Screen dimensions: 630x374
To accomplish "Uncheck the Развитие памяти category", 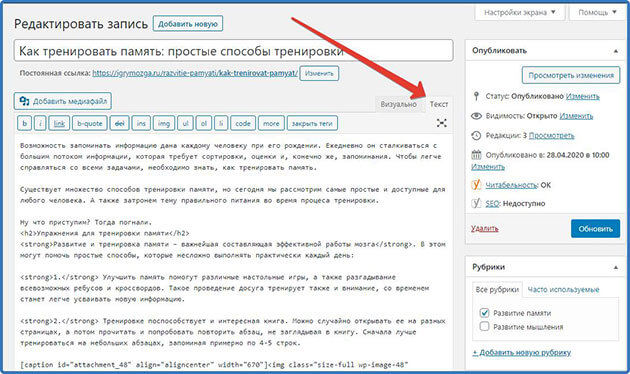I will click(485, 313).
